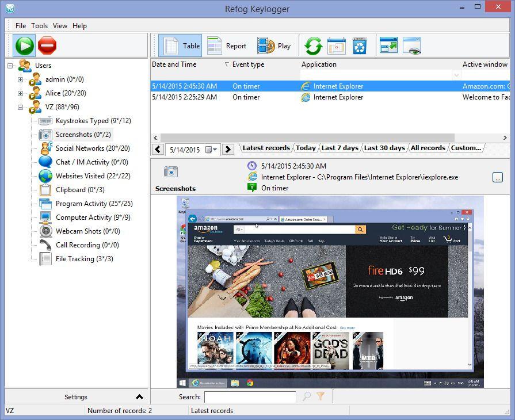Switch to Last 30 days tab
Screen dimensions: 515x420
[384, 148]
